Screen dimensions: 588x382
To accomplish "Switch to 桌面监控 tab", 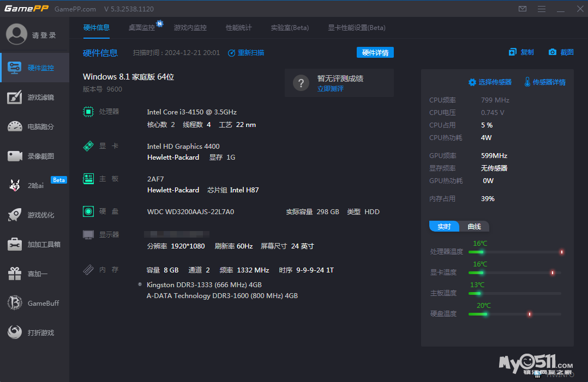I will coord(142,28).
